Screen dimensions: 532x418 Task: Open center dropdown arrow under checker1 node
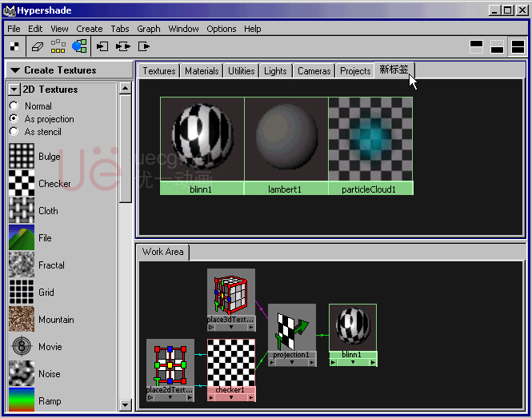point(231,398)
